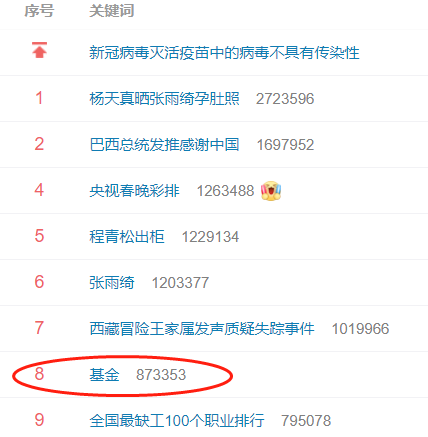
Task: Open the pinned topic 新冠病毒灭活疫苗中的病毒不具有传染性
Action: click(224, 53)
